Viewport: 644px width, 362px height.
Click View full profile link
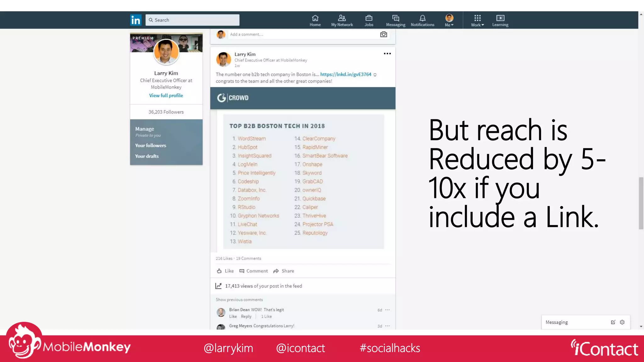[x=166, y=96]
